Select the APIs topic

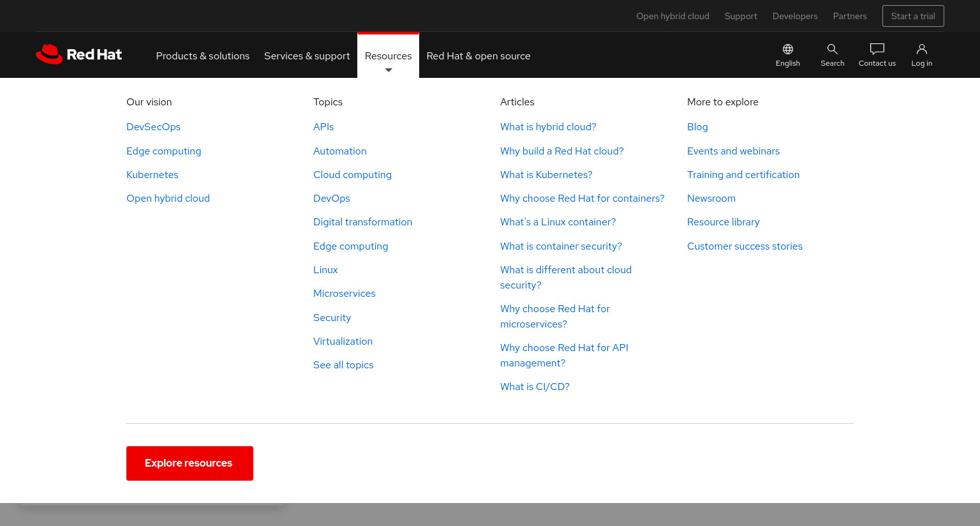coord(323,127)
